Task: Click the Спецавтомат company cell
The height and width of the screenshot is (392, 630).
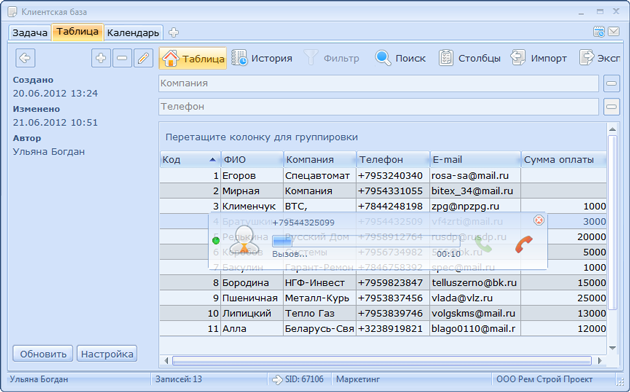Action: [320, 176]
